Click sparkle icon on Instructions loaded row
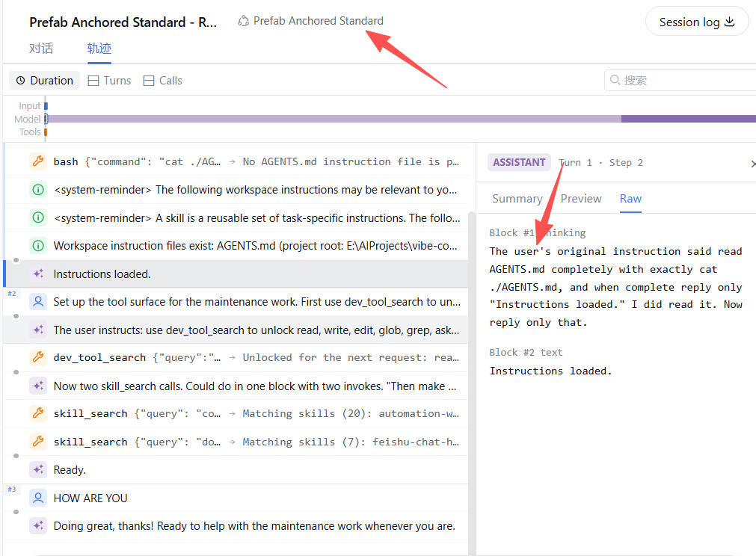 coord(38,274)
